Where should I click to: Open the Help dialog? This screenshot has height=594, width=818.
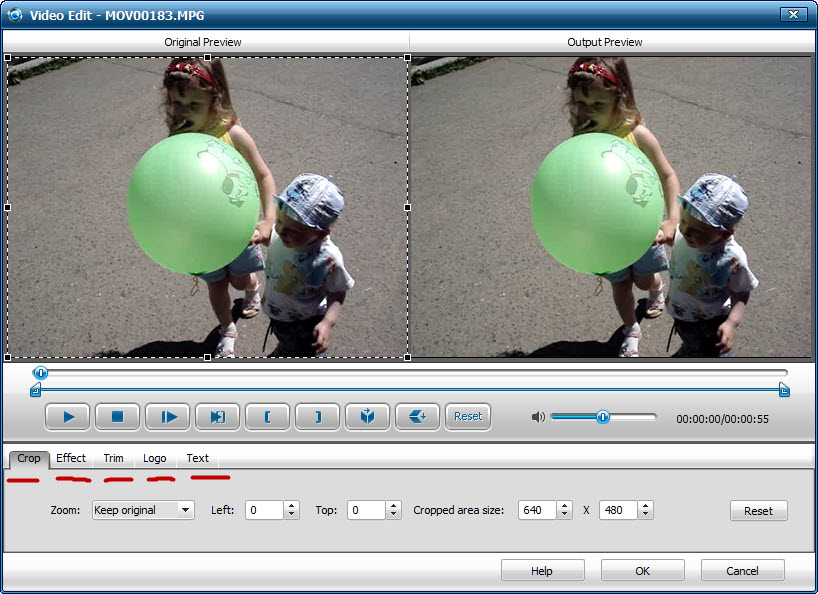point(542,570)
